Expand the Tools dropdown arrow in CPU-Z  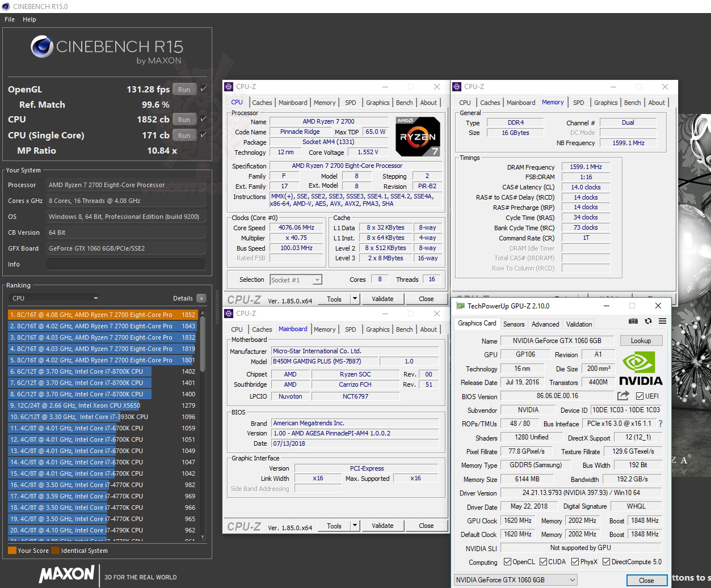pyautogui.click(x=355, y=299)
